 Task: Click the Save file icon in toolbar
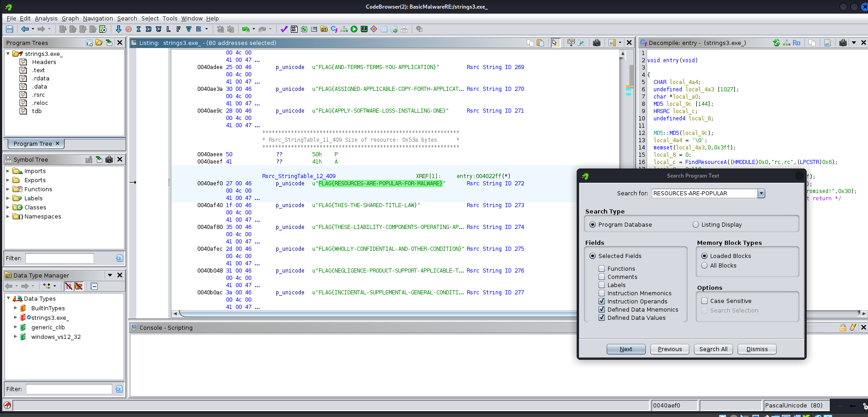tap(10, 29)
